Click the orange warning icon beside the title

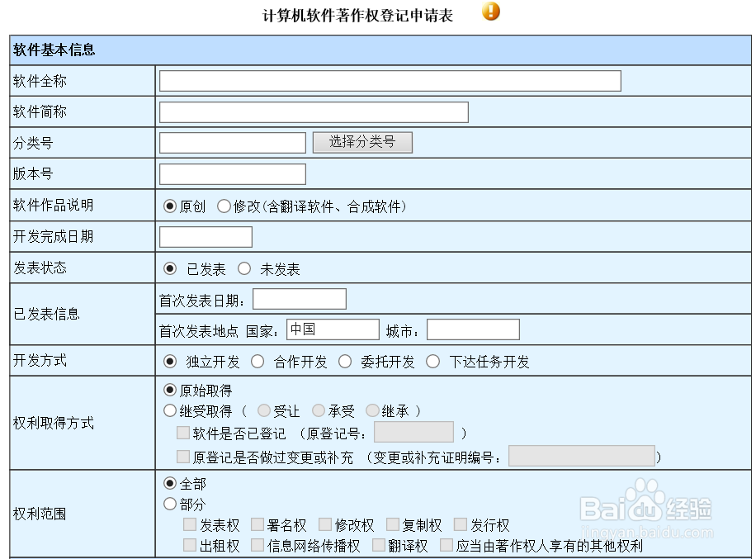pos(491,11)
